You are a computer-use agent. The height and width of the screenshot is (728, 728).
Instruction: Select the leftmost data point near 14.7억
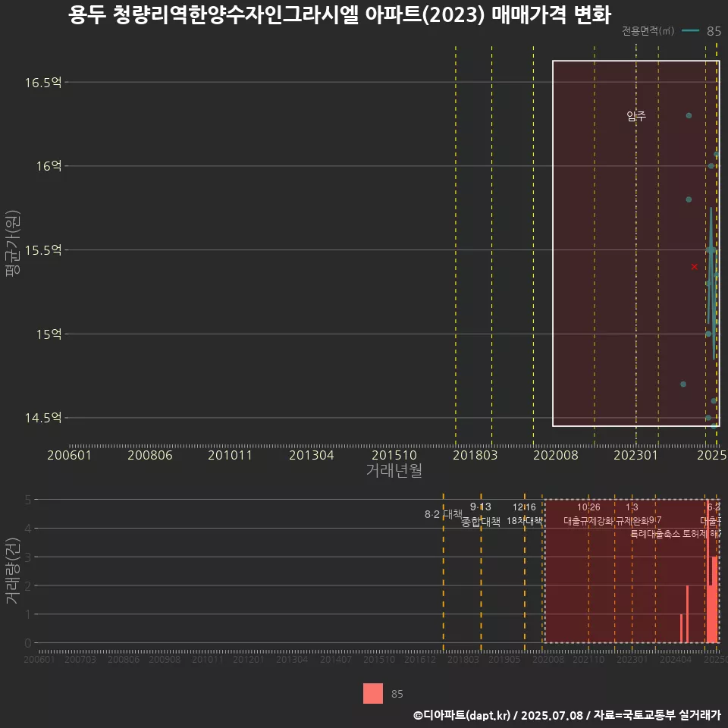(x=683, y=384)
